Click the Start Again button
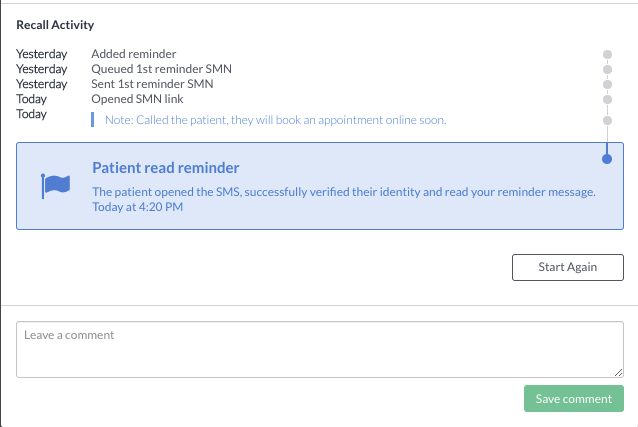The height and width of the screenshot is (427, 638). [568, 267]
